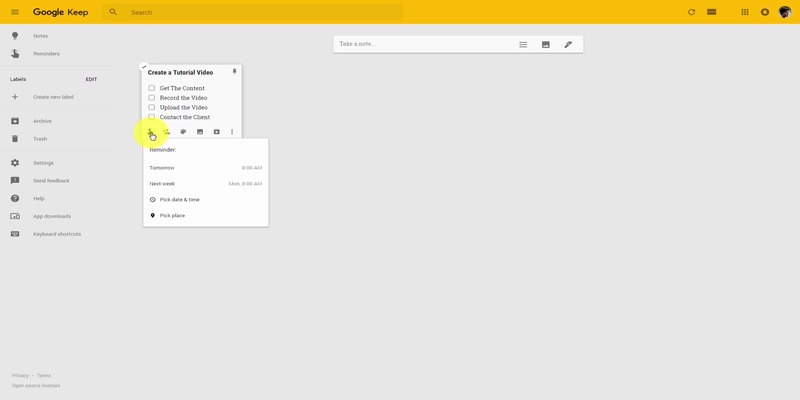
Task: Click the refresh icon in header
Action: click(x=691, y=12)
